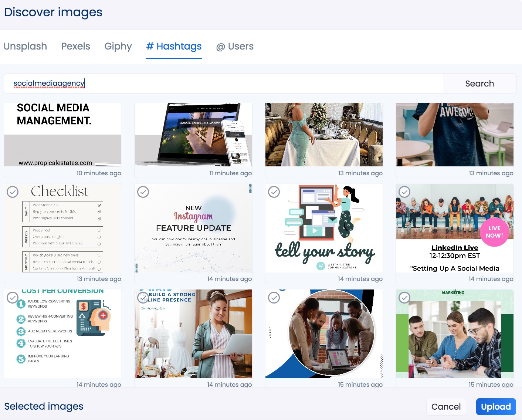Toggle selection on the Instagram Feature Update image
Image resolution: width=522 pixels, height=420 pixels.
143,192
